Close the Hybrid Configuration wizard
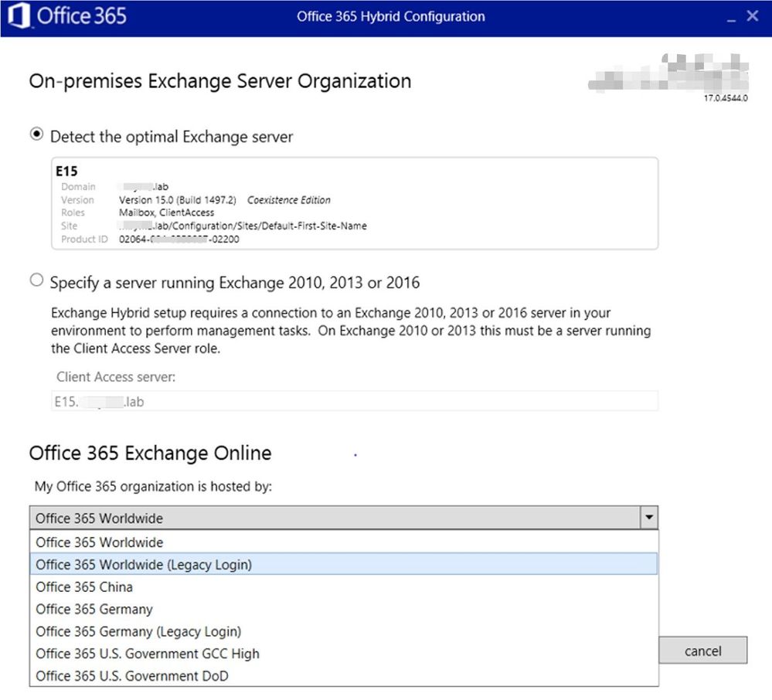The height and width of the screenshot is (700, 772). [753, 15]
